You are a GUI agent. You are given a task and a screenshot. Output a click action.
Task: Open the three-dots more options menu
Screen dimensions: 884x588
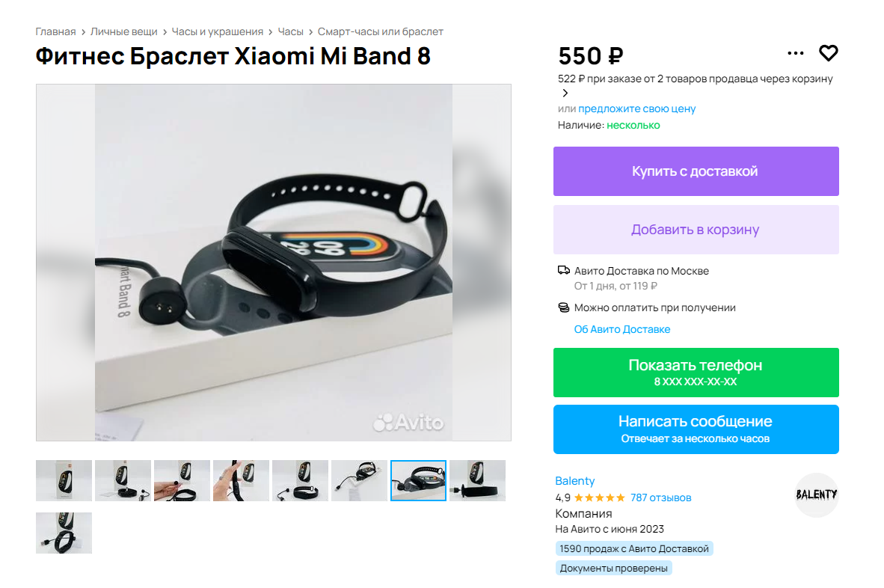[796, 53]
